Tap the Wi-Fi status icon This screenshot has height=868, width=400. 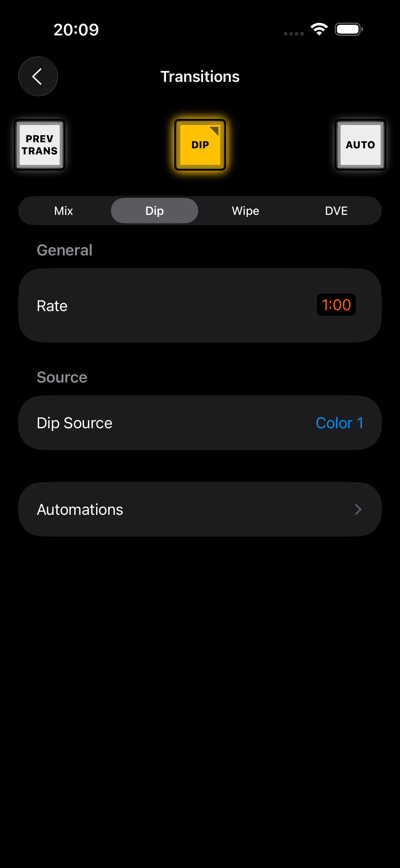click(x=319, y=29)
